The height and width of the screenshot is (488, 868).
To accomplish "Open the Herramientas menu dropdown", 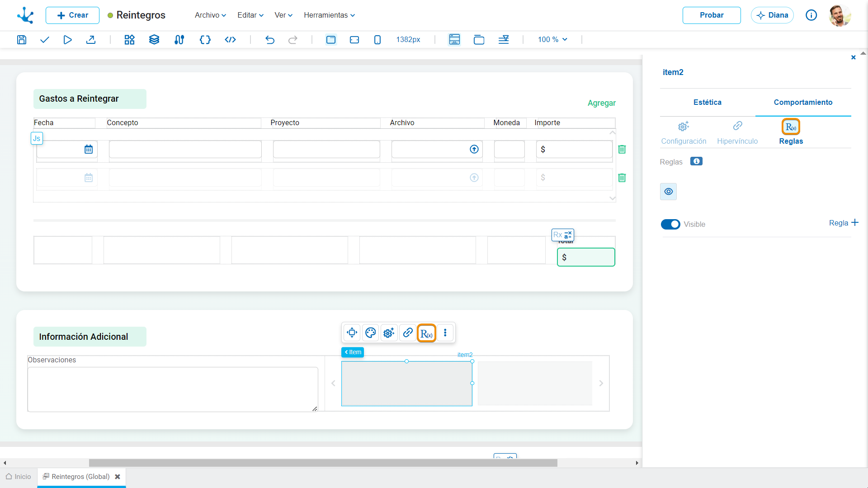I will pyautogui.click(x=329, y=15).
